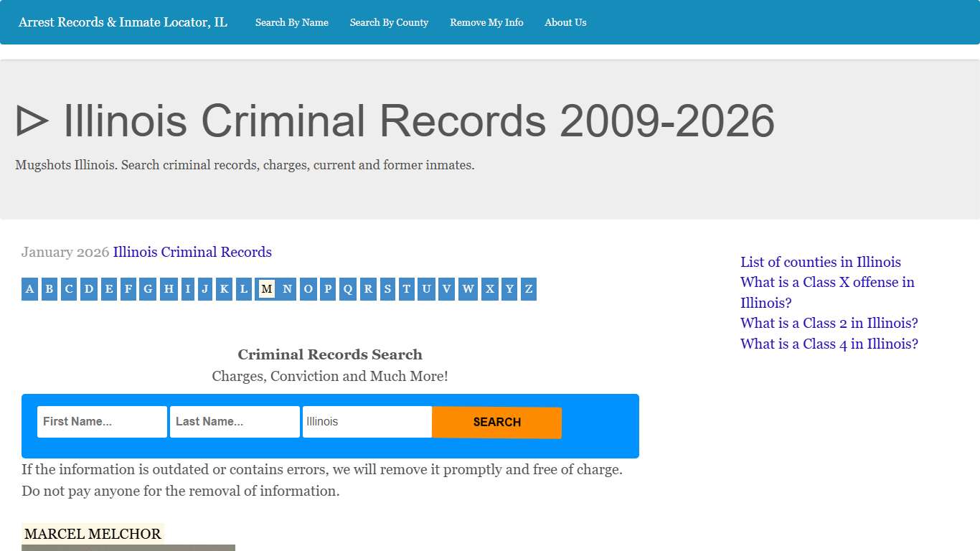The image size is (980, 551).
Task: Select letter K in the alphabet navigation
Action: [223, 288]
